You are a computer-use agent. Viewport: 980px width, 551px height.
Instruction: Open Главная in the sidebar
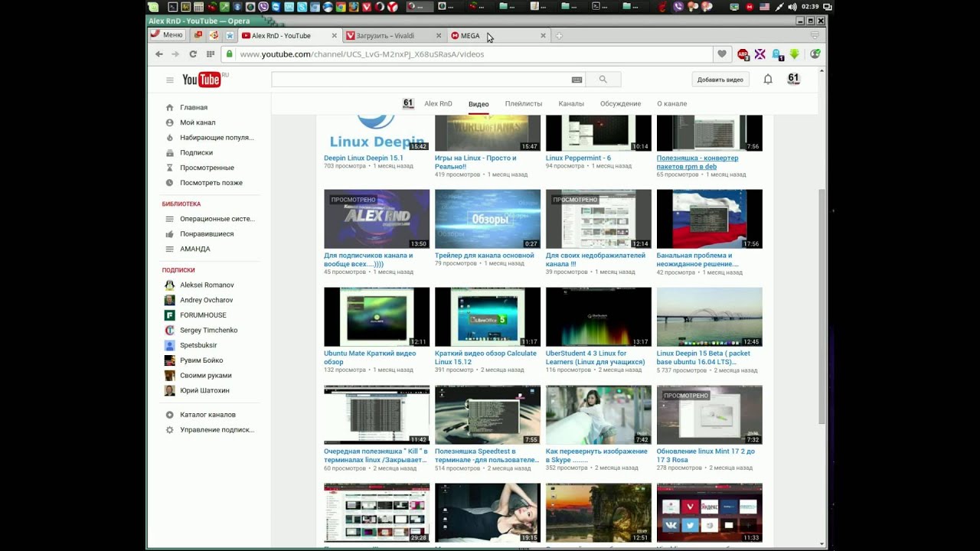tap(194, 108)
